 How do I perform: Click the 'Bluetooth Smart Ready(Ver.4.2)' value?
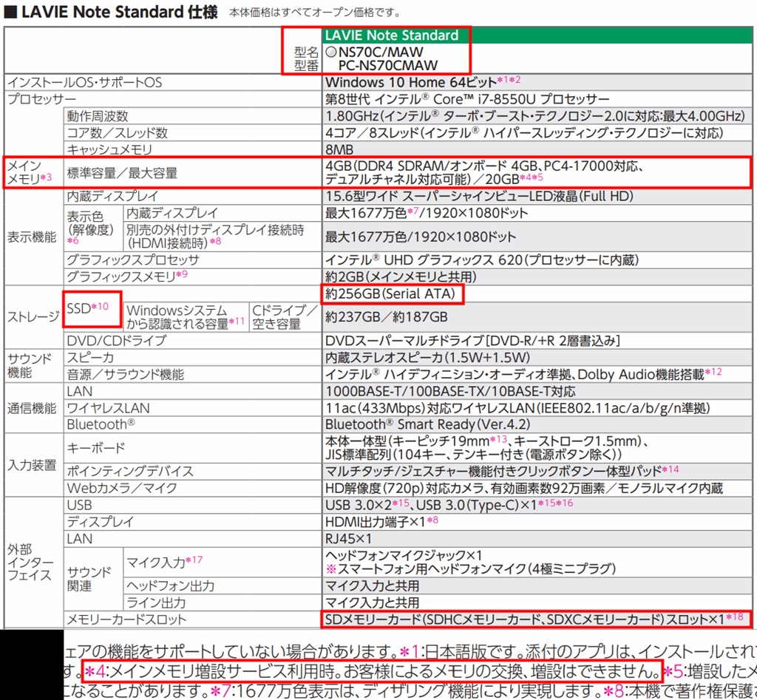click(x=428, y=424)
